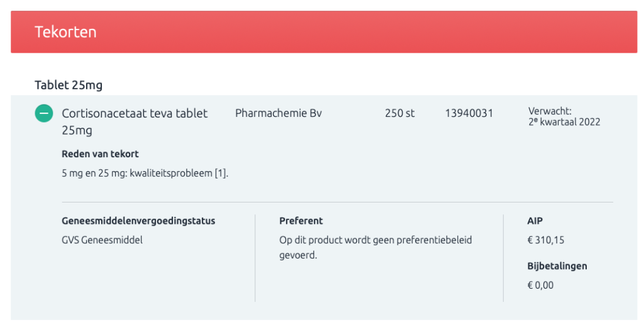Image resolution: width=644 pixels, height=332 pixels.
Task: Click the 250 st package size
Action: click(x=400, y=113)
